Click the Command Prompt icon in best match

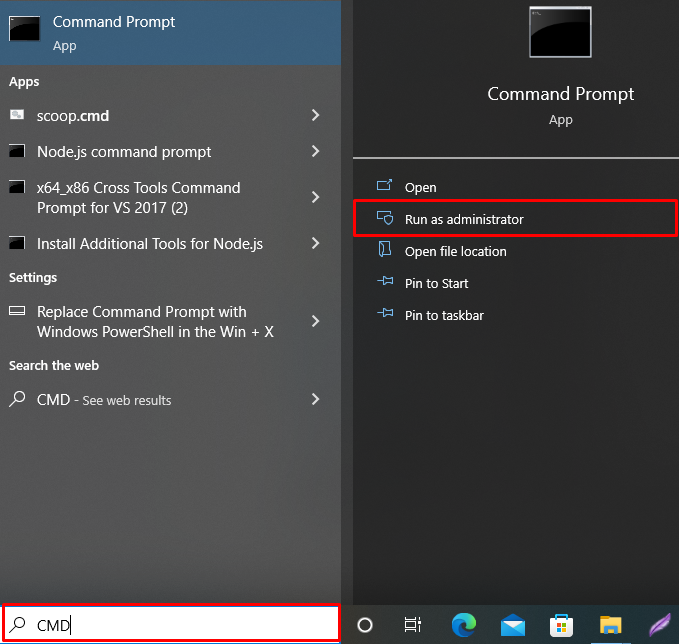tap(24, 29)
